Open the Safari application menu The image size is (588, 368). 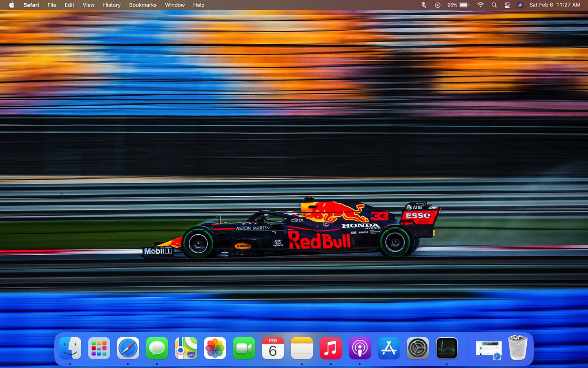tap(31, 5)
